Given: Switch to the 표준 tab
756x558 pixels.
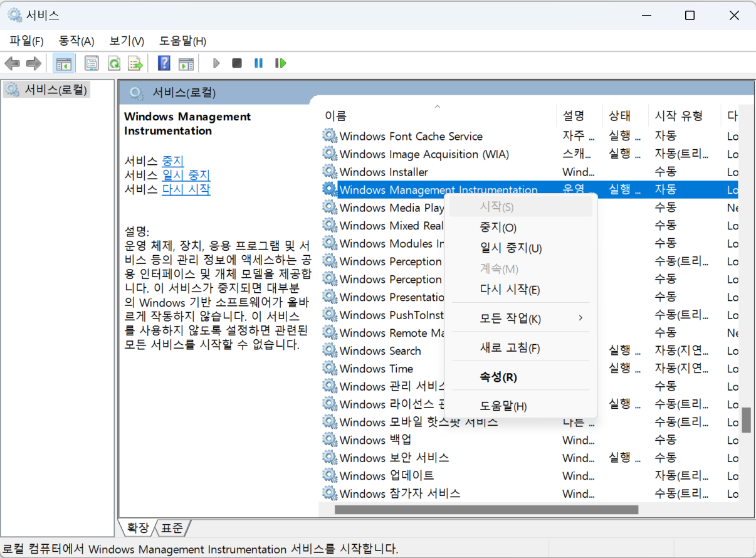Looking at the screenshot, I should click(x=173, y=528).
